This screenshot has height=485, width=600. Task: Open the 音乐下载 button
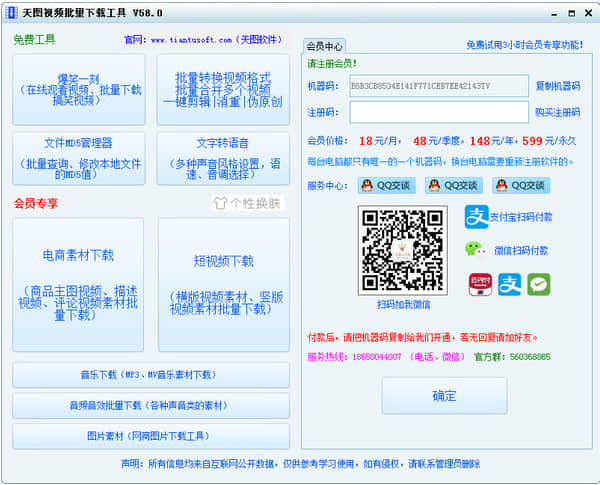pyautogui.click(x=150, y=375)
